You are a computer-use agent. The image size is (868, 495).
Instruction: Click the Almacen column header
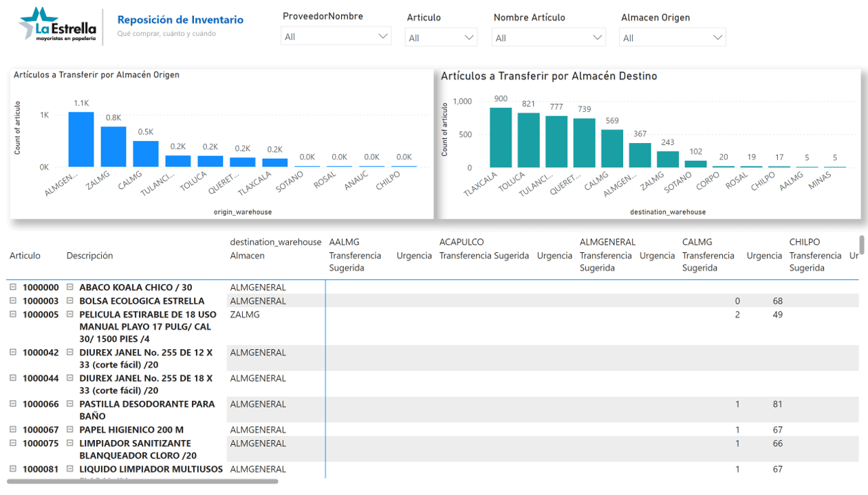click(x=247, y=255)
